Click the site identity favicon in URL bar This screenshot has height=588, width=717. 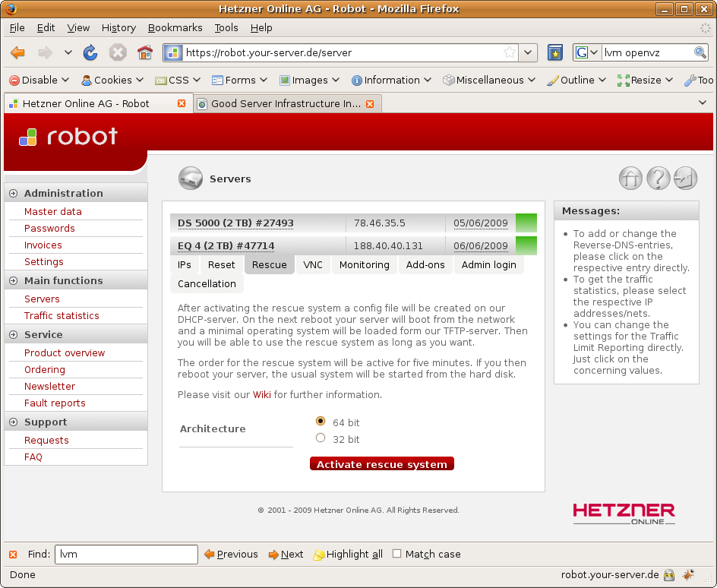click(x=173, y=52)
